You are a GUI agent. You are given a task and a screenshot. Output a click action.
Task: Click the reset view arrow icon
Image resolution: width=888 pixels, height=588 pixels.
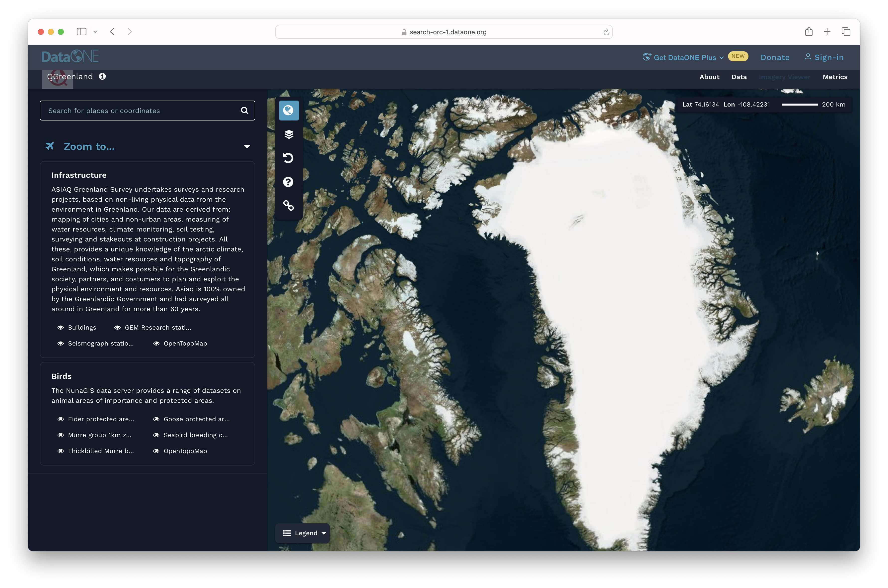[x=288, y=158]
